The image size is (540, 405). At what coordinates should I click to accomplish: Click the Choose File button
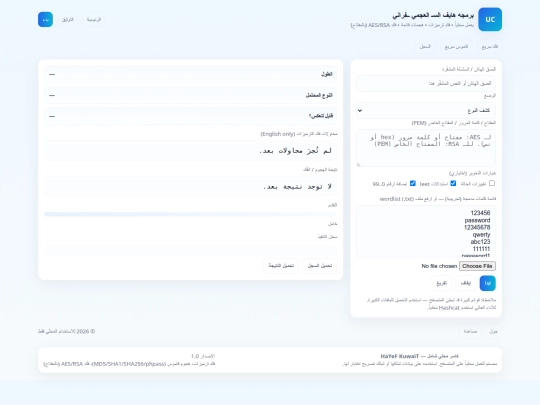point(477,266)
